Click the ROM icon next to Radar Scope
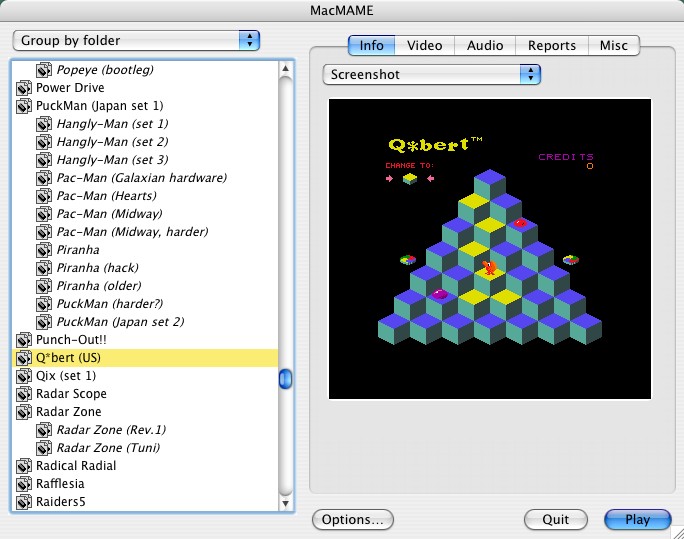 coord(24,393)
